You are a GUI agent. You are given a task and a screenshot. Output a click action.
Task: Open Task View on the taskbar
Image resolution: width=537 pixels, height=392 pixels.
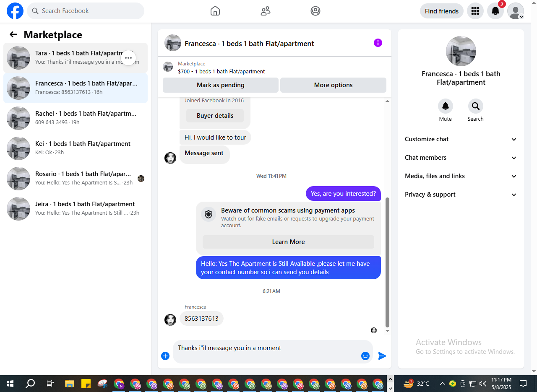pos(50,384)
